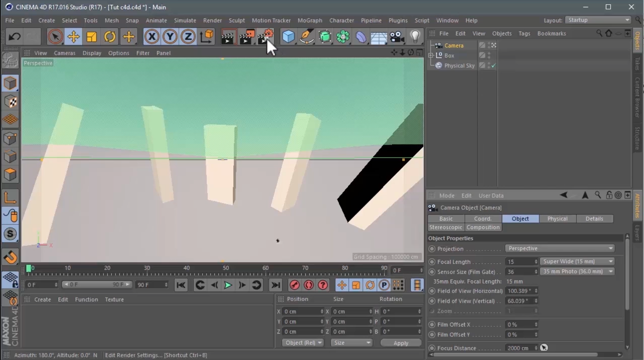644x360 pixels.
Task: Open Super Wide focal length preset dropdown
Action: pyautogui.click(x=577, y=261)
